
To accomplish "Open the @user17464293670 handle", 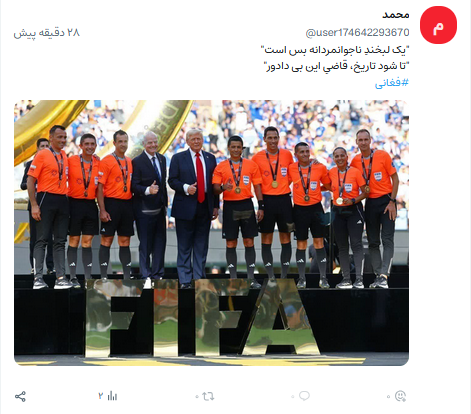I will coord(357,33).
